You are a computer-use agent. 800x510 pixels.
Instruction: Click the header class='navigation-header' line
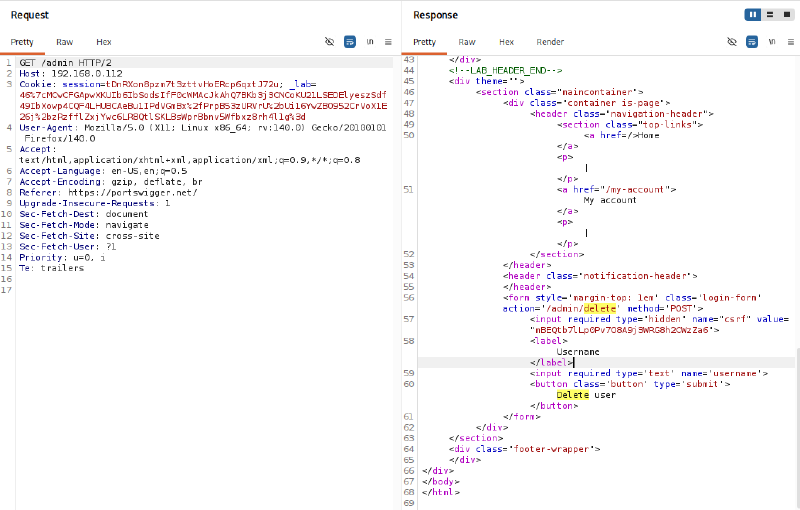tap(621, 114)
